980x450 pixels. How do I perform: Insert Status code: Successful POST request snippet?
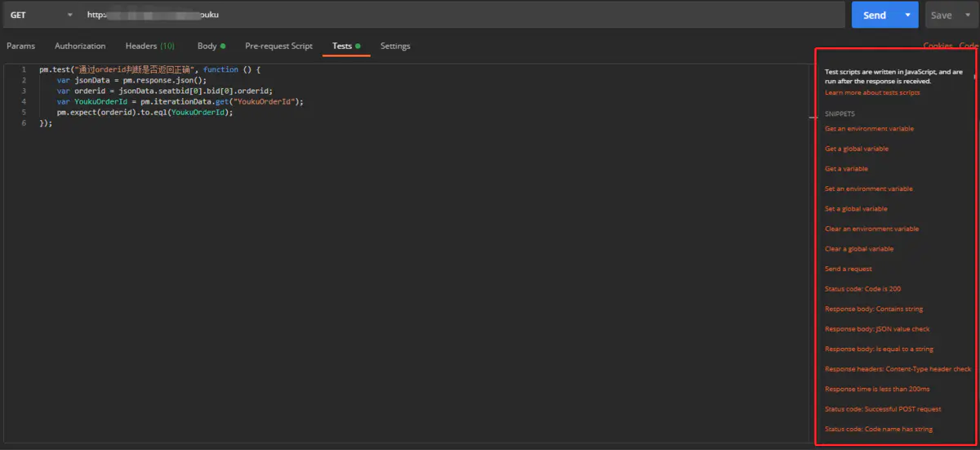tap(883, 409)
